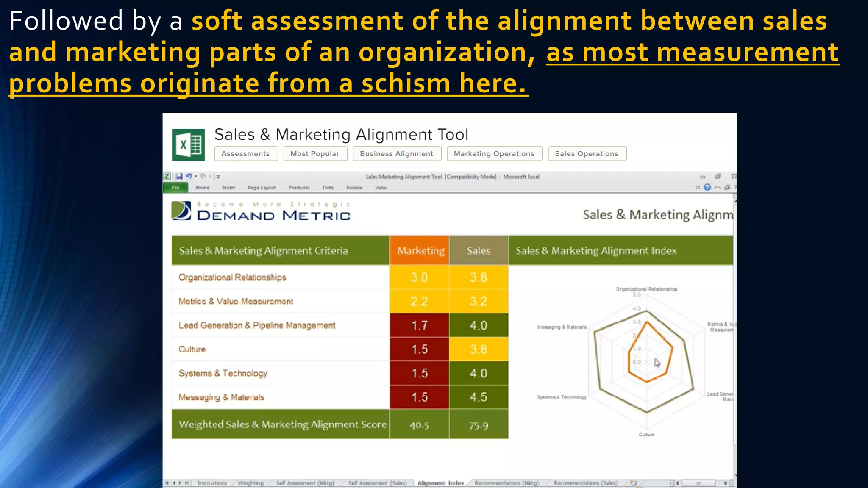The image size is (868, 488).
Task: Click the underlined measurement problems schism link text
Action: pos(424,68)
